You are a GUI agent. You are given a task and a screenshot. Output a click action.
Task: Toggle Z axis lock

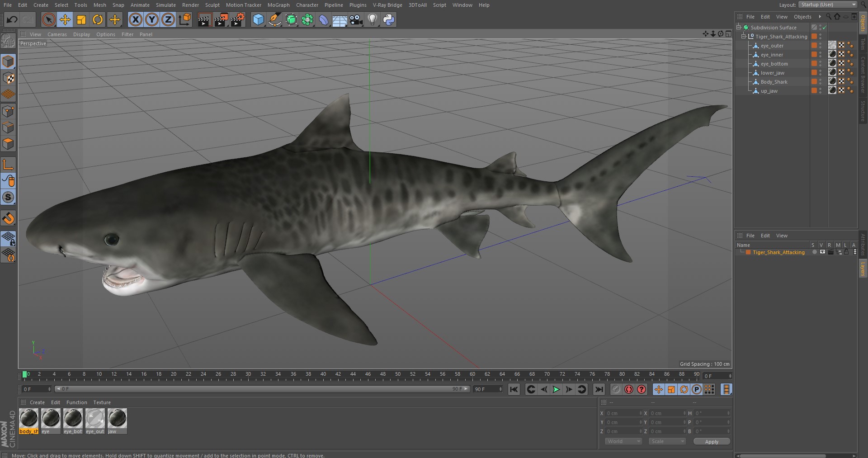tap(168, 19)
